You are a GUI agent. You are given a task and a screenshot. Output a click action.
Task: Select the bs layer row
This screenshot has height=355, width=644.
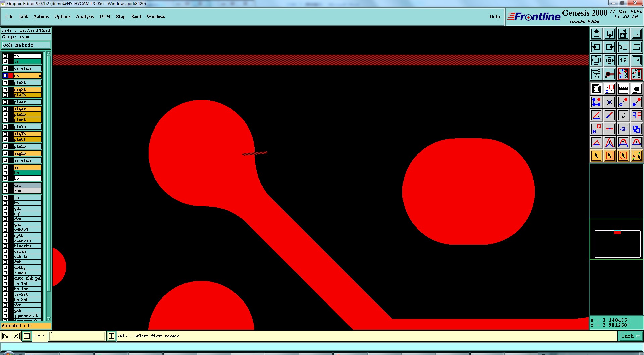(x=27, y=173)
